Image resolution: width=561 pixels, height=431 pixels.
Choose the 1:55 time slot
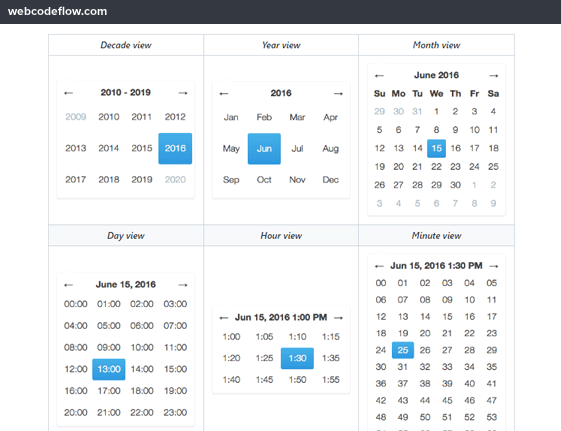coord(331,380)
